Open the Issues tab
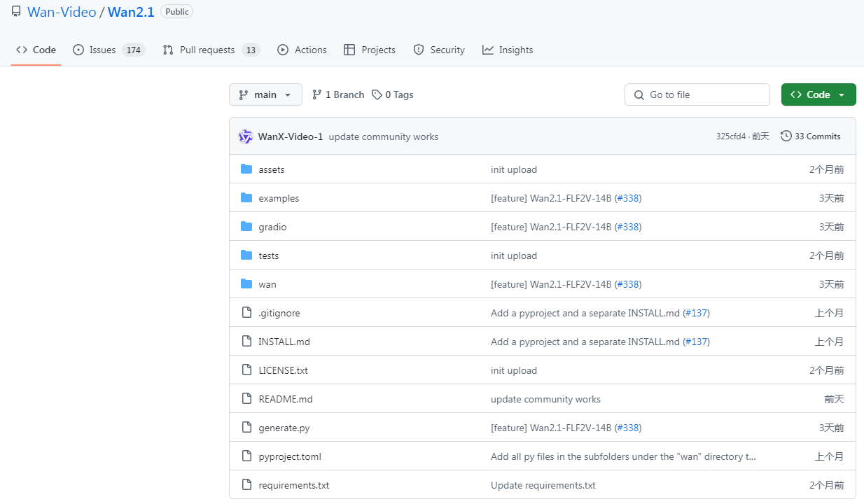This screenshot has width=864, height=504. coord(109,50)
